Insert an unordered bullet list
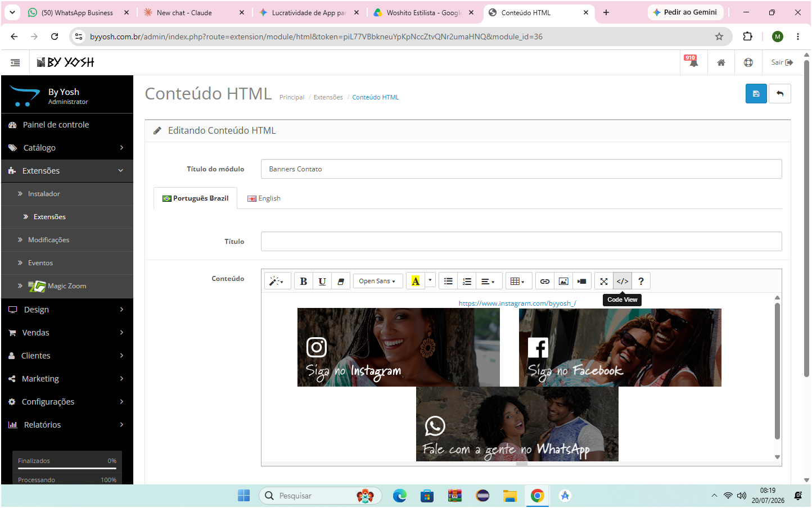812x508 pixels. tap(448, 282)
